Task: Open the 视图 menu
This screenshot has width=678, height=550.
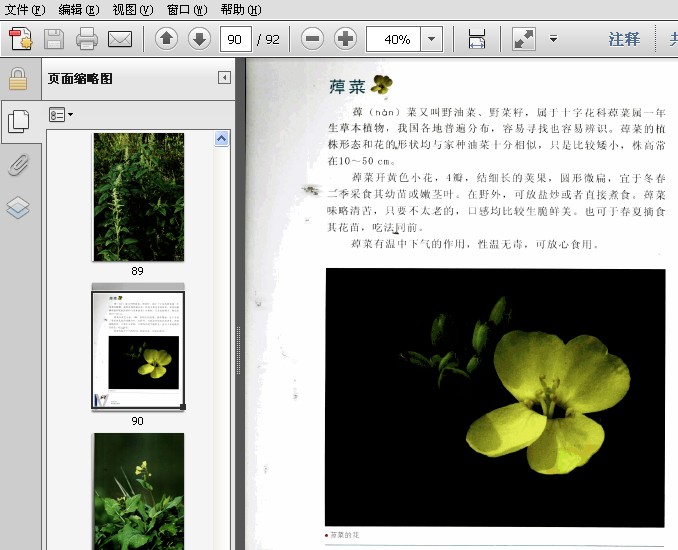Action: coord(133,9)
